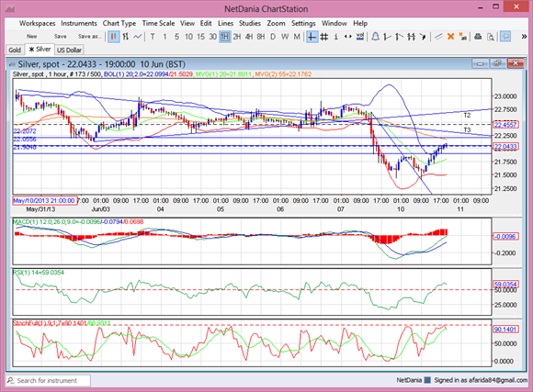Switch to weekly (W) time scale
The height and width of the screenshot is (392, 533).
pyautogui.click(x=285, y=37)
